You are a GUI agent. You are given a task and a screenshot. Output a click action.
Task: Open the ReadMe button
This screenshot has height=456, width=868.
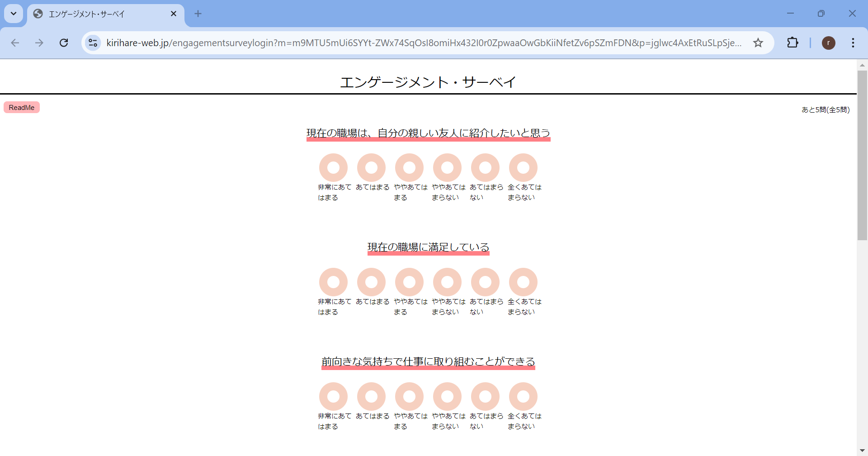click(22, 107)
